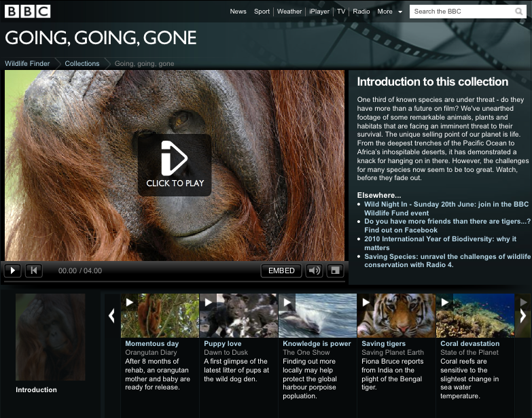This screenshot has width=532, height=418.
Task: Open the Wild Night In event link
Action: (446, 209)
